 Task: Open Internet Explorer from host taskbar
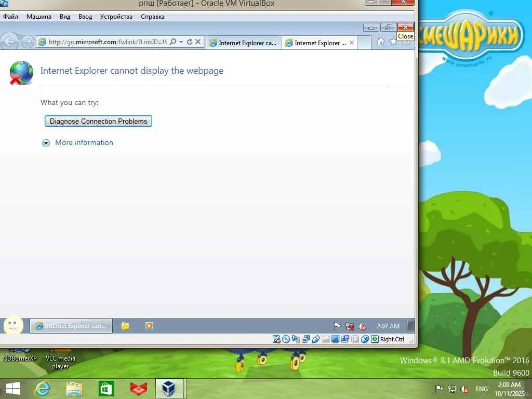(43, 389)
